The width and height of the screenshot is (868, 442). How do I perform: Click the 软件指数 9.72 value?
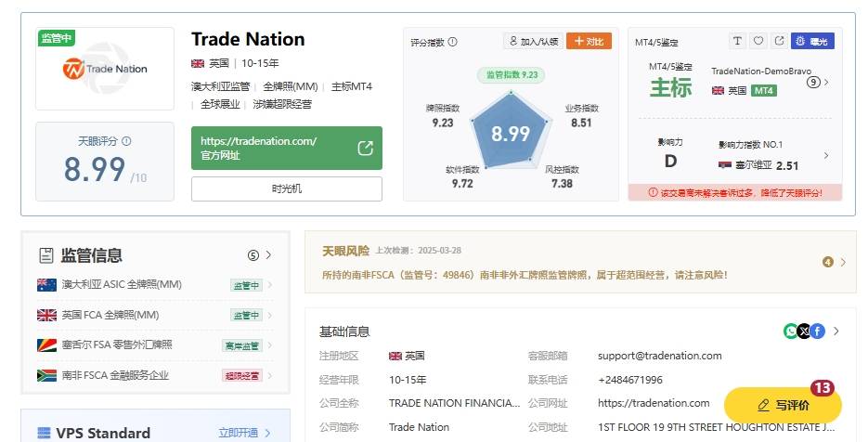(x=462, y=183)
